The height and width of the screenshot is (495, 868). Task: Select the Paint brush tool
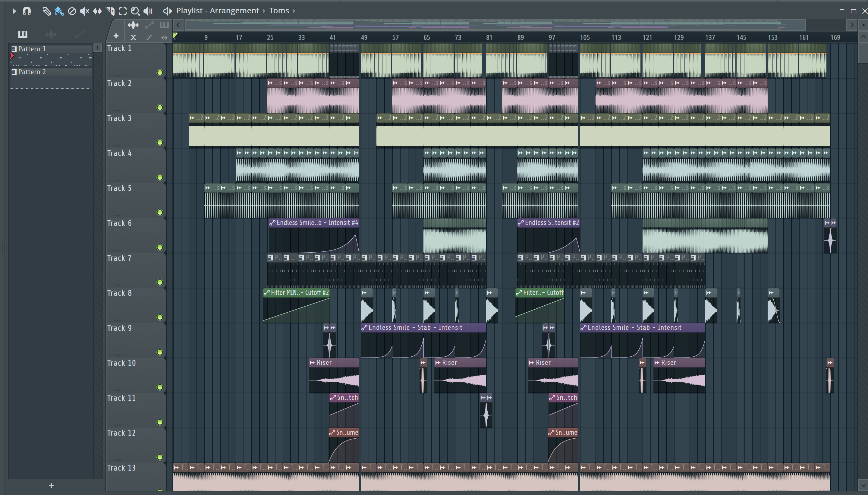59,11
